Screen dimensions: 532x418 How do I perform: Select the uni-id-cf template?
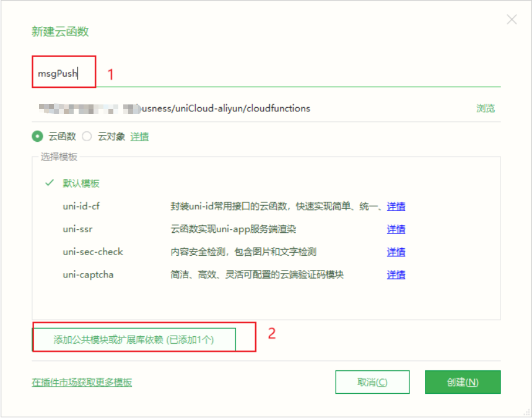pos(81,206)
